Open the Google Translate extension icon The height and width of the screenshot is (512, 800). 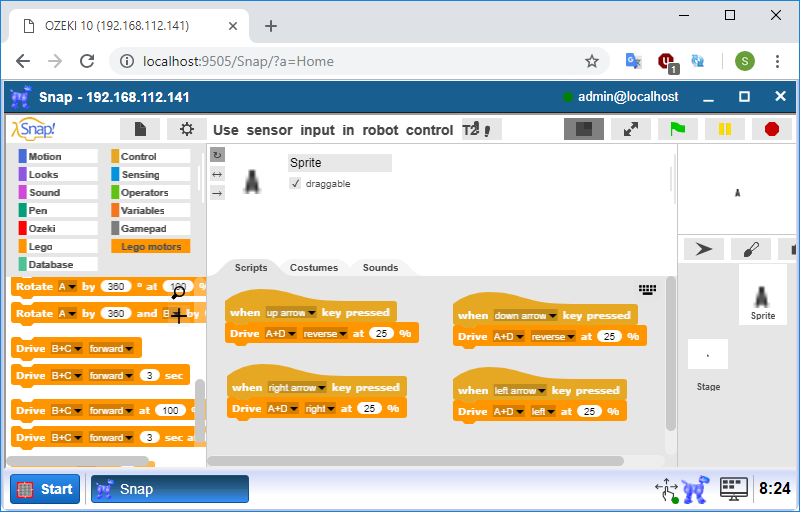(x=633, y=61)
